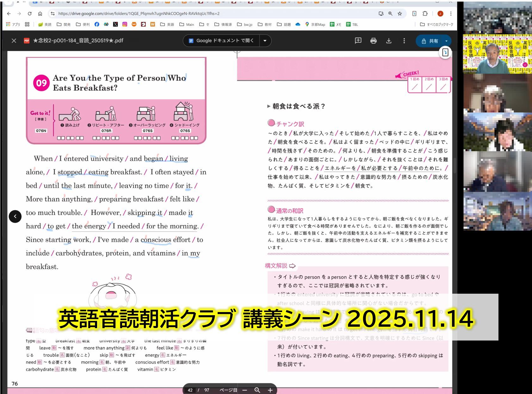The height and width of the screenshot is (394, 532).
Task: Click the add comment icon
Action: pyautogui.click(x=358, y=41)
